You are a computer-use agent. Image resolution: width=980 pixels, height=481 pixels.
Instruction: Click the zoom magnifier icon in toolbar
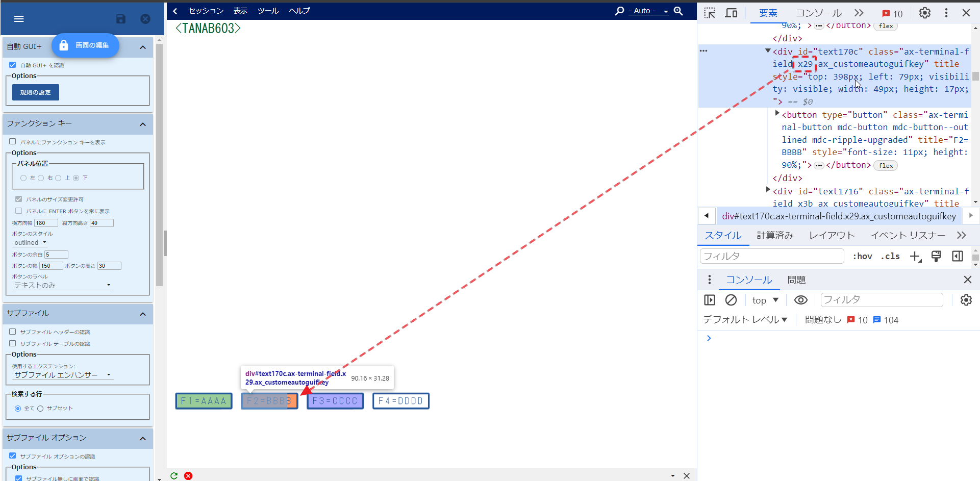click(678, 11)
